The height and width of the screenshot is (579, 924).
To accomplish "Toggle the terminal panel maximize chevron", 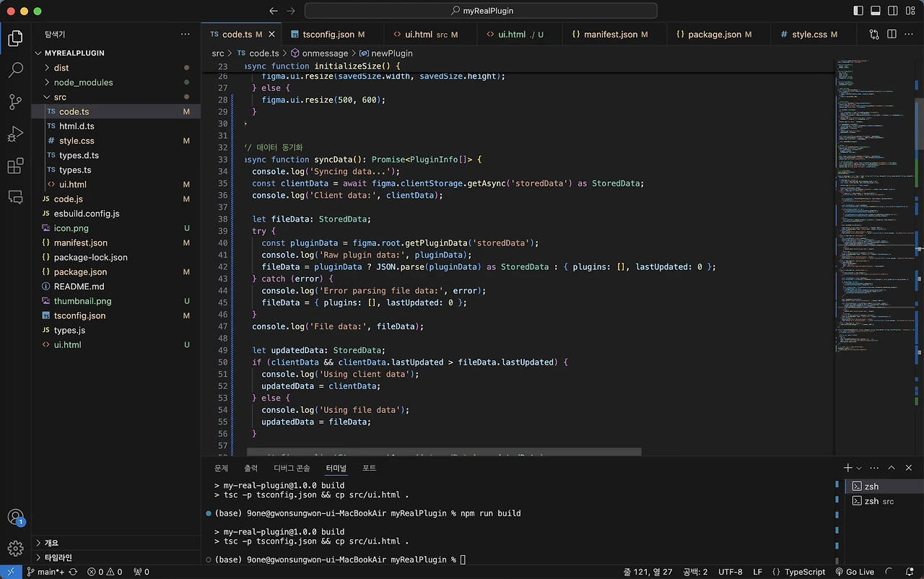I will (891, 467).
